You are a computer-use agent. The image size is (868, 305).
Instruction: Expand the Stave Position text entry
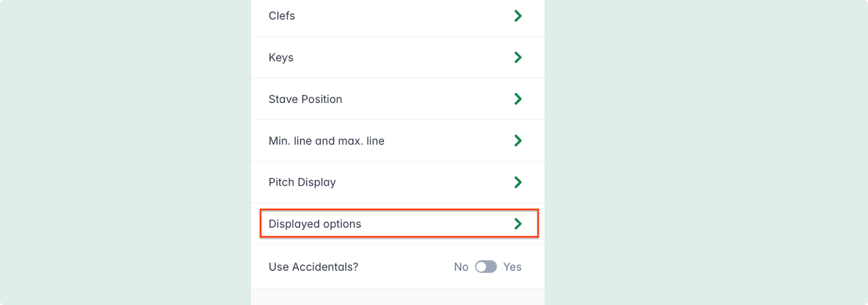[305, 99]
